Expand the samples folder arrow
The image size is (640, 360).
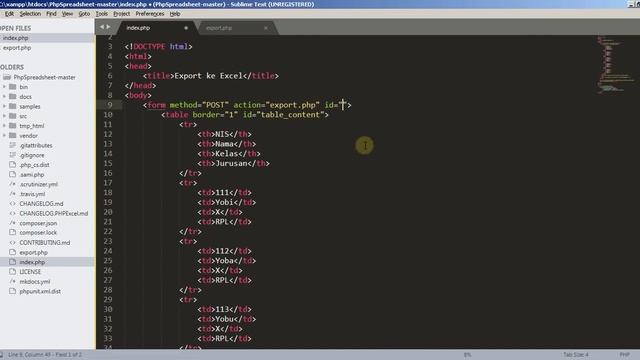point(4,107)
